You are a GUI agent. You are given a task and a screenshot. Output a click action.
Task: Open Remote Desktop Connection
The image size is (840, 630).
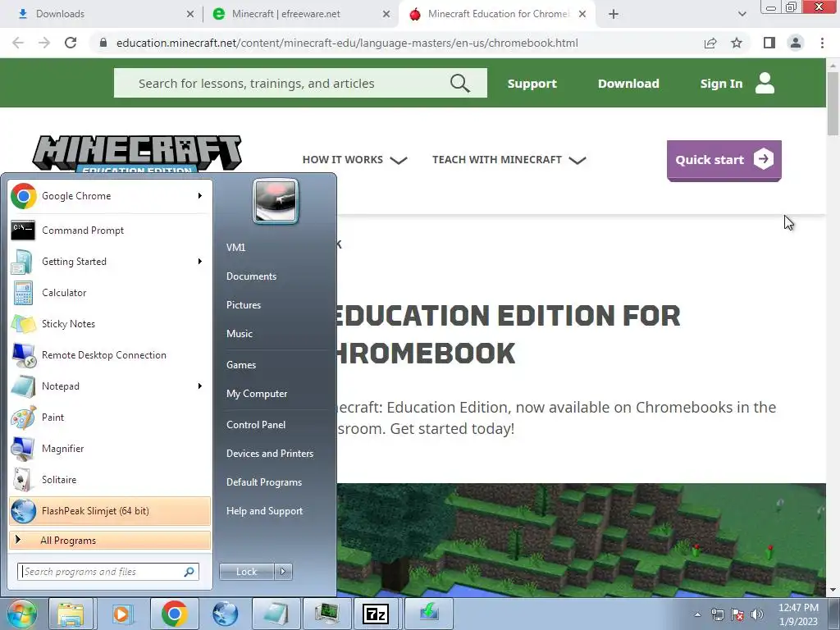click(x=109, y=354)
